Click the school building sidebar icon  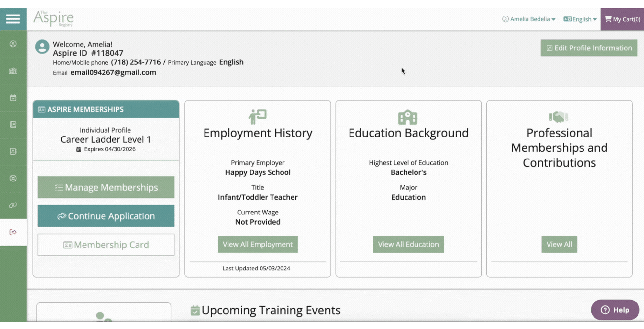(x=13, y=71)
